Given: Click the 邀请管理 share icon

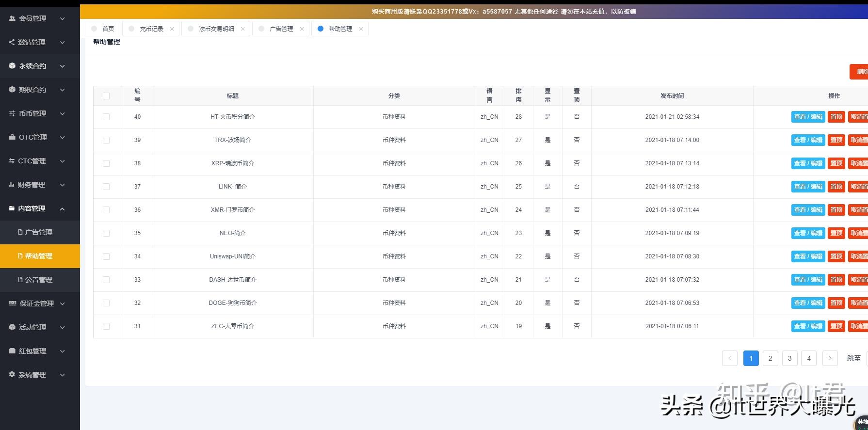Looking at the screenshot, I should tap(12, 42).
